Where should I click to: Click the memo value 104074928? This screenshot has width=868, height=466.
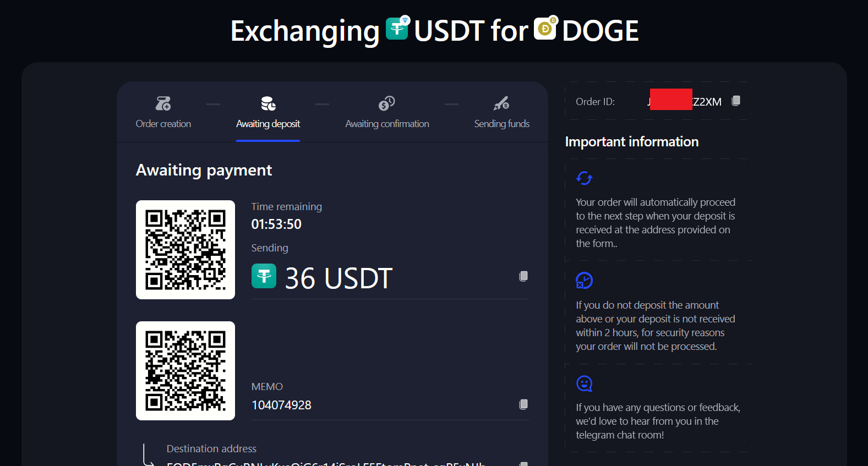(281, 405)
